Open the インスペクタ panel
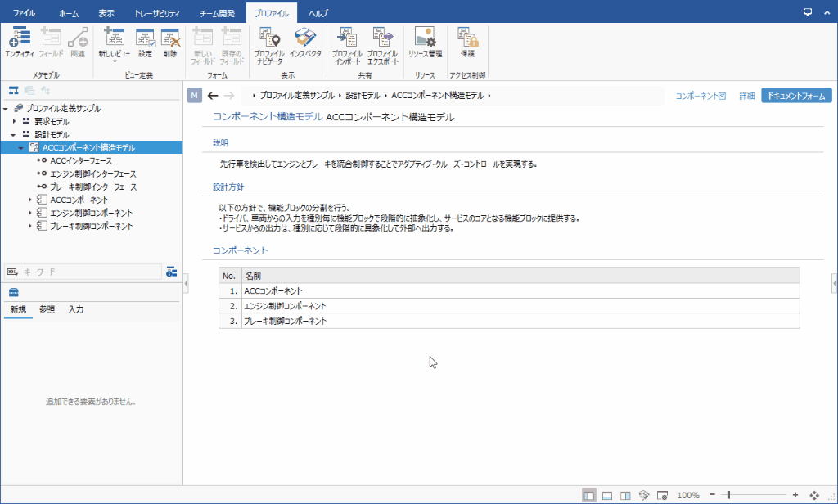Screen dimensions: 838x504 pyautogui.click(x=307, y=39)
